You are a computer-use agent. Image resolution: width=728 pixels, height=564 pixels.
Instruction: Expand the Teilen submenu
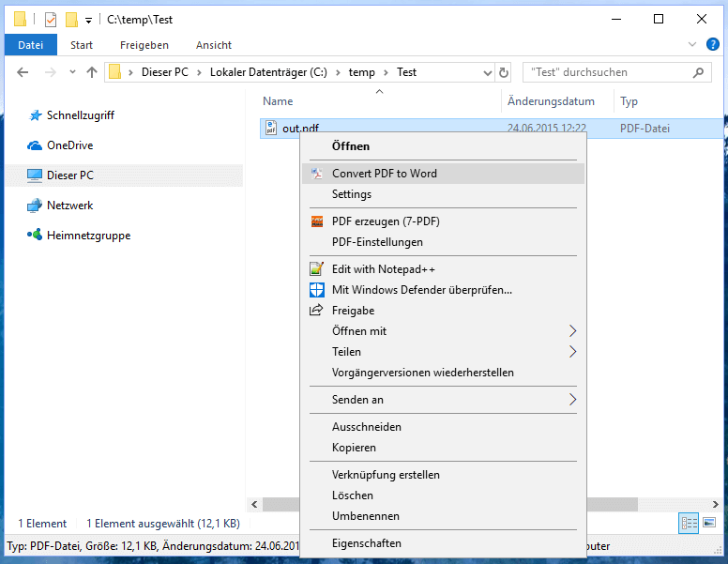(x=572, y=352)
